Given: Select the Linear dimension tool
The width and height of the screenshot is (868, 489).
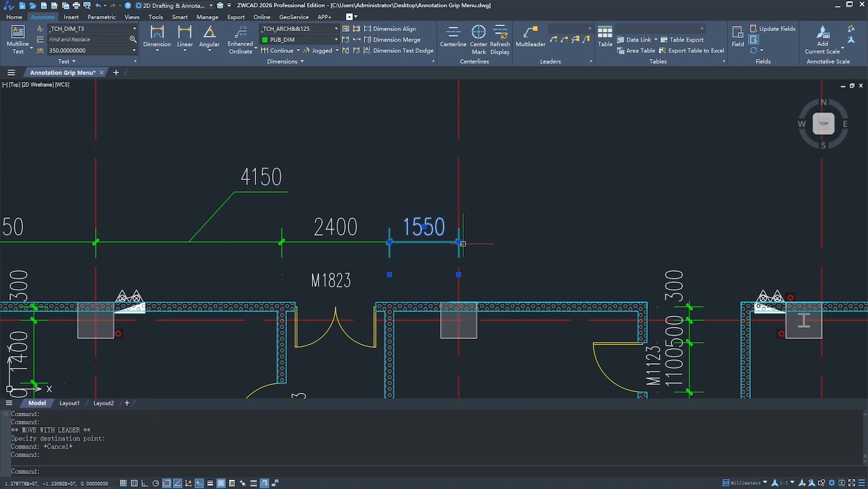Looking at the screenshot, I should pos(185,37).
